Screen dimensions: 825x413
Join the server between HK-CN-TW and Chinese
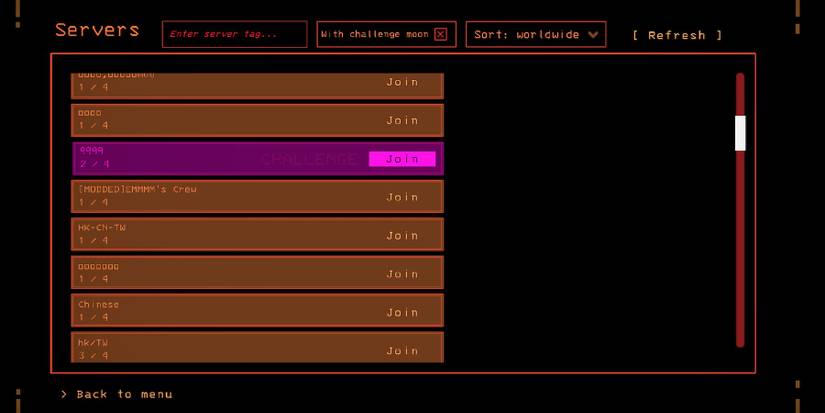[402, 274]
